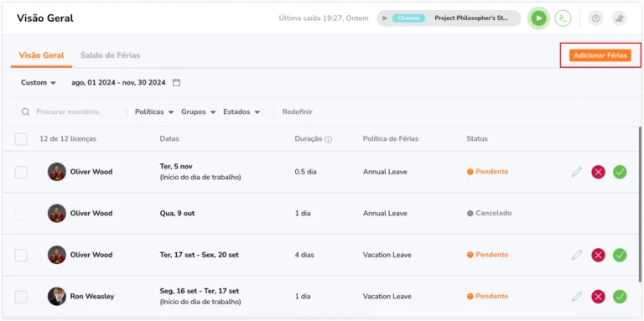Click the Adicionar Férias button

click(x=600, y=55)
